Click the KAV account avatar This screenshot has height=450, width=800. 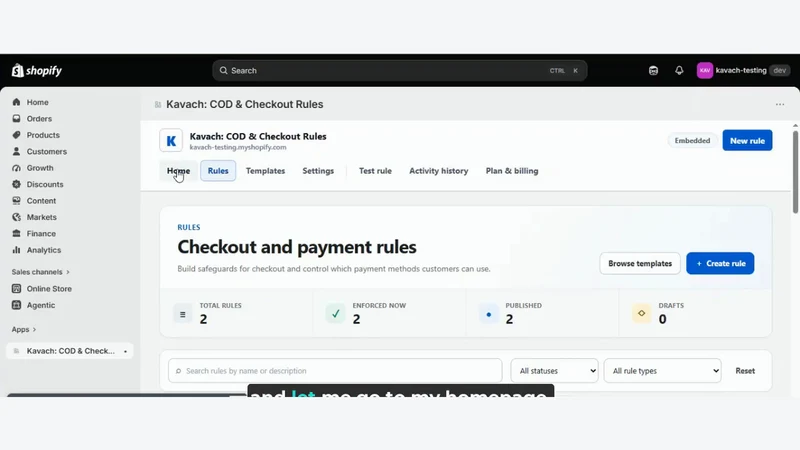click(x=705, y=70)
